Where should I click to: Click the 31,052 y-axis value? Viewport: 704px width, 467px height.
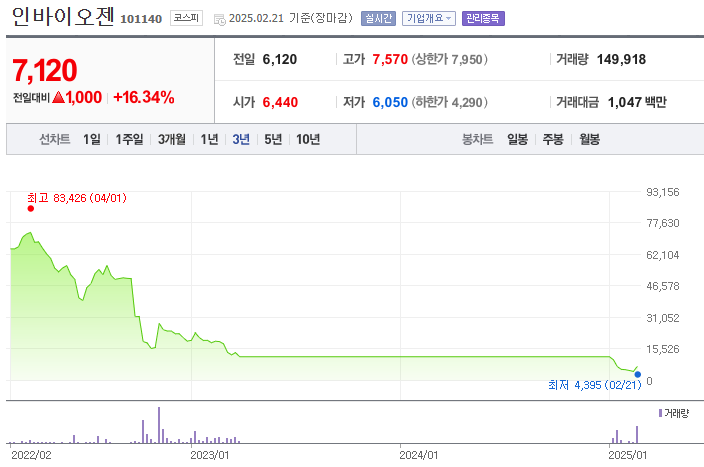tap(663, 318)
